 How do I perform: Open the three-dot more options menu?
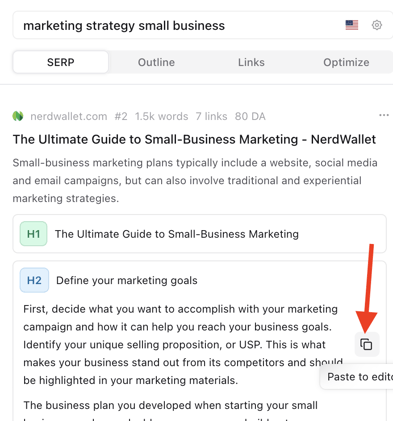pyautogui.click(x=384, y=115)
